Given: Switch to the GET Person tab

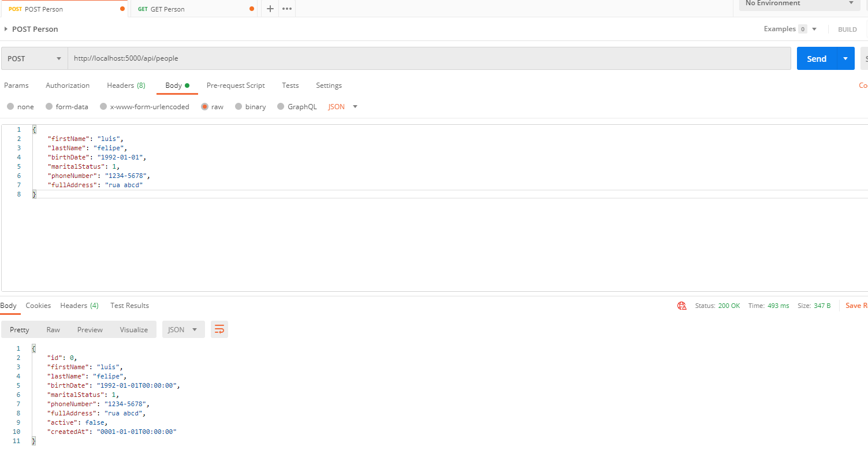Looking at the screenshot, I should 167,9.
